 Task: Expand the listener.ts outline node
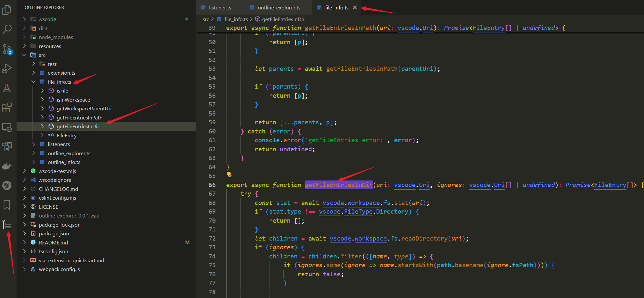[33, 144]
